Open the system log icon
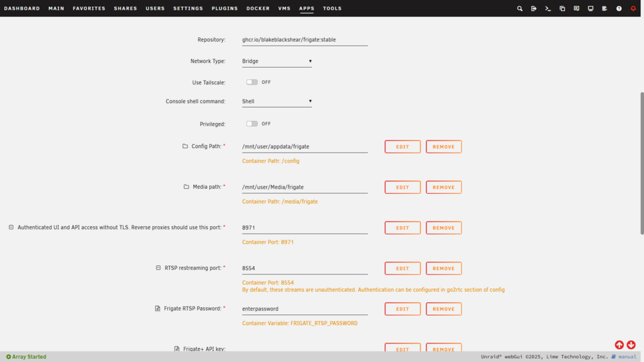The width and height of the screenshot is (644, 362). (605, 8)
